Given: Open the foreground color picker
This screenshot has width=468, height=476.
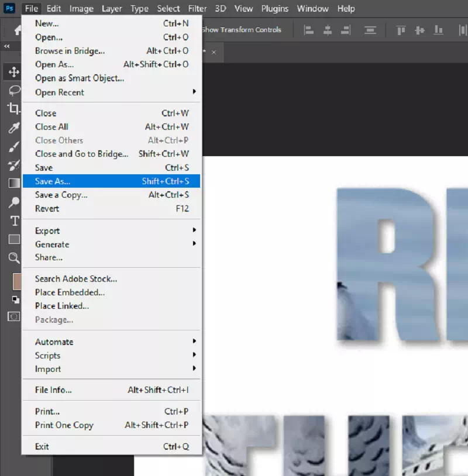Looking at the screenshot, I should click(x=17, y=281).
